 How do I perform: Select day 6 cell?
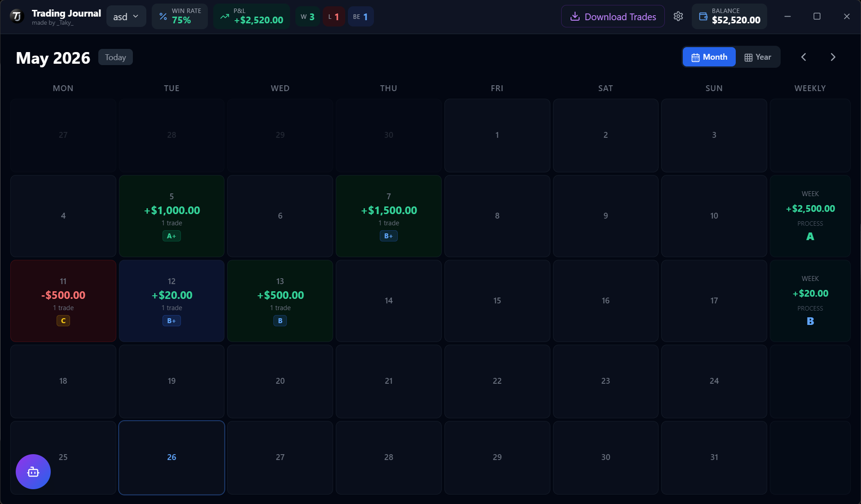point(280,216)
